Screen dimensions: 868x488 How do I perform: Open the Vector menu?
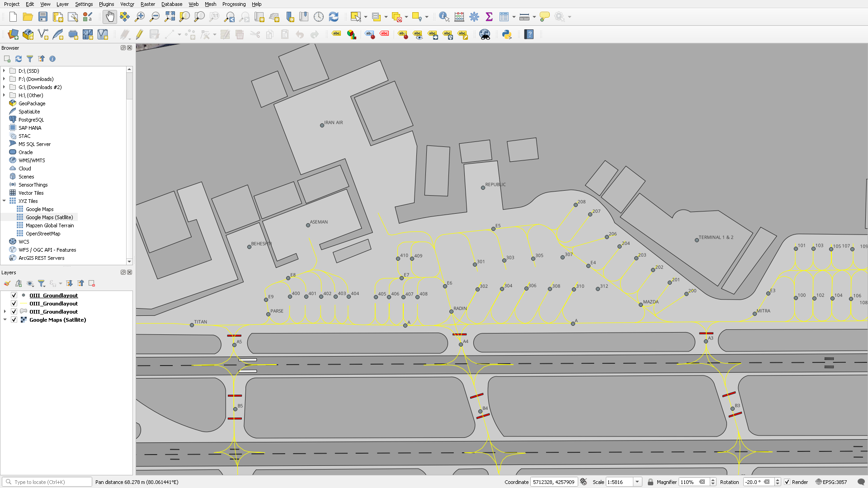click(127, 4)
